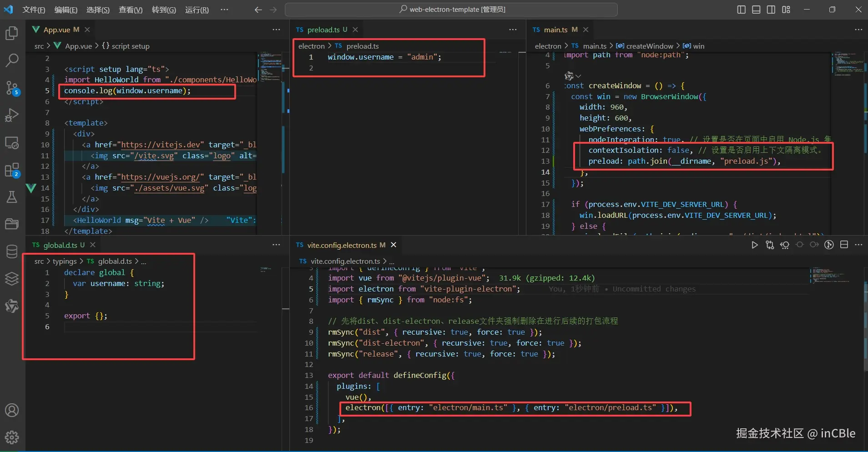868x452 pixels.
Task: Close the vite.config.electron.ts tab
Action: point(394,245)
